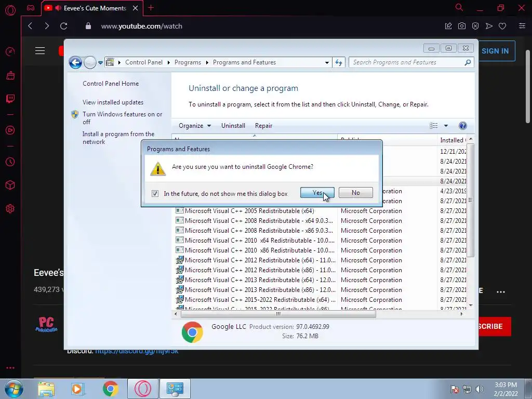Click Opera snapshot camera icon

pyautogui.click(x=462, y=26)
